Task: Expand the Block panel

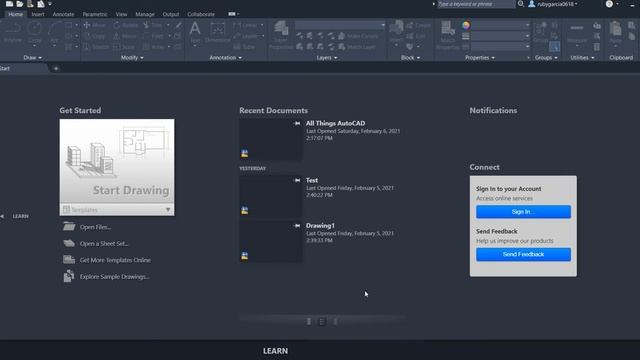Action: pyautogui.click(x=410, y=58)
